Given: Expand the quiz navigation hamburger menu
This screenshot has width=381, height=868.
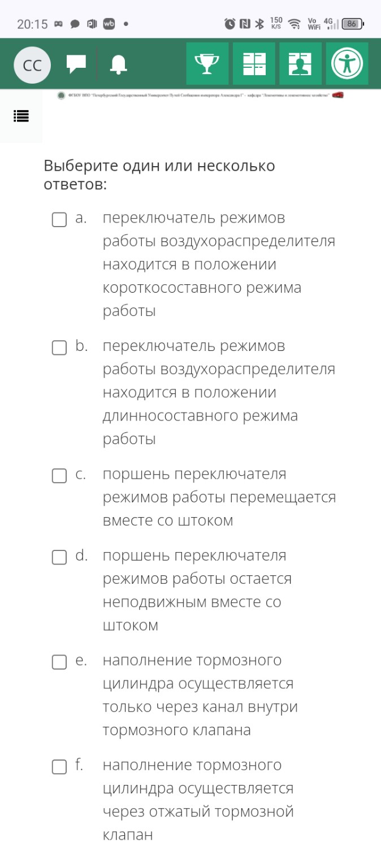Looking at the screenshot, I should point(20,117).
